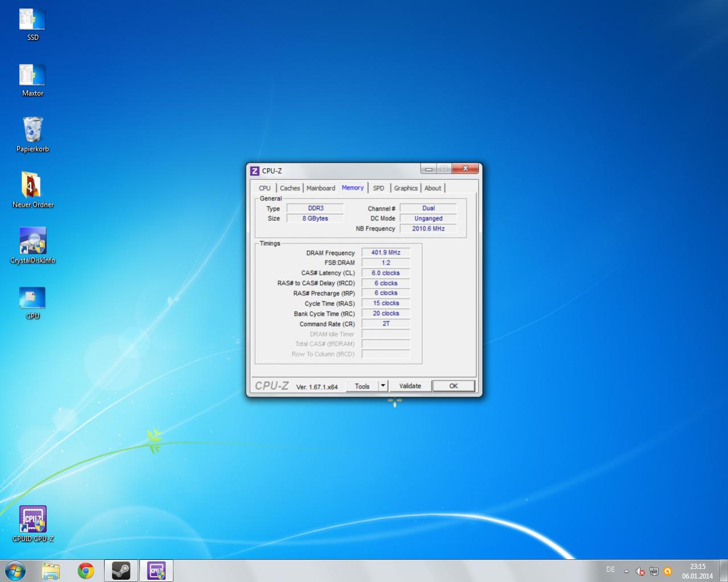This screenshot has height=582, width=728.
Task: Click the orange circular tray icon
Action: click(668, 571)
